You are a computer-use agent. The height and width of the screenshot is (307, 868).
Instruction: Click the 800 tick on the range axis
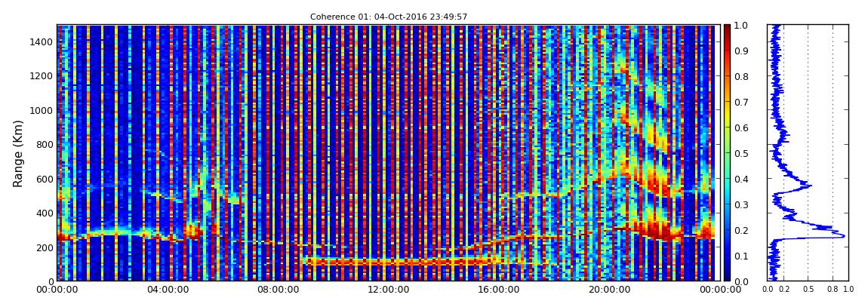43,144
